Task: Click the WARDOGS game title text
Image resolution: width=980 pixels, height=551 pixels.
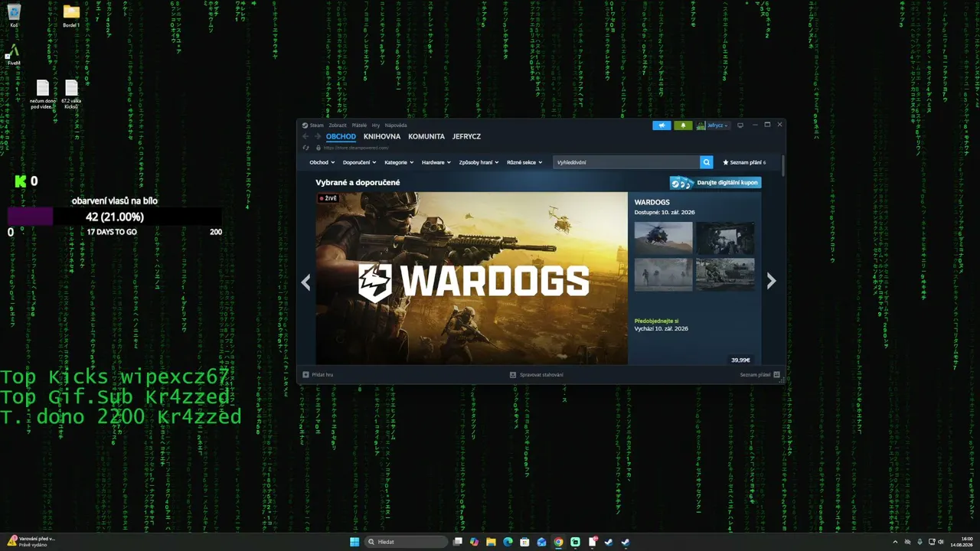Action: (652, 203)
